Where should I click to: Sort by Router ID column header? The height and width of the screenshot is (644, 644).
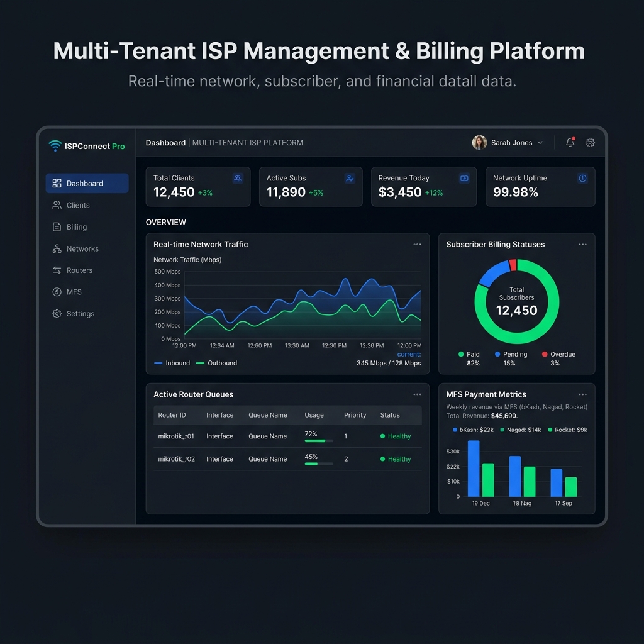click(172, 415)
